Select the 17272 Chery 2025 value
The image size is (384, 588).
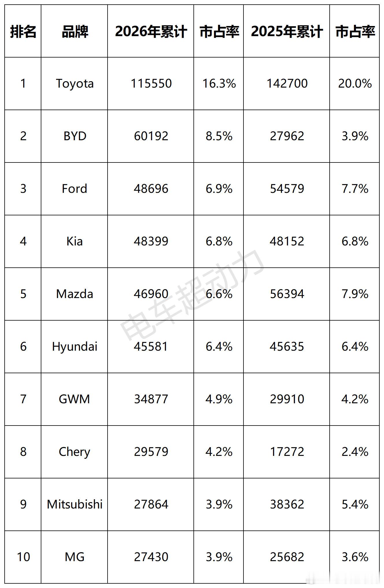point(287,452)
